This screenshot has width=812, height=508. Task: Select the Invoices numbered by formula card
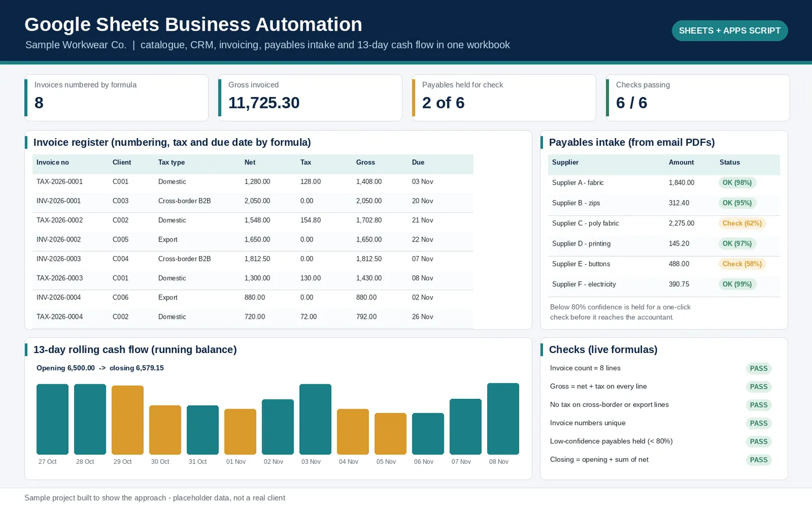(x=117, y=98)
